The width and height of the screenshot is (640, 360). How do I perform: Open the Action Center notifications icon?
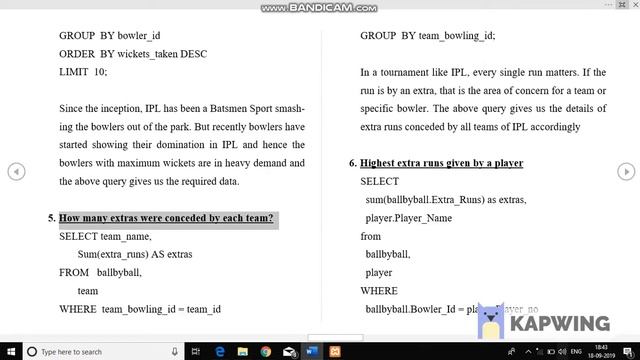tap(629, 351)
